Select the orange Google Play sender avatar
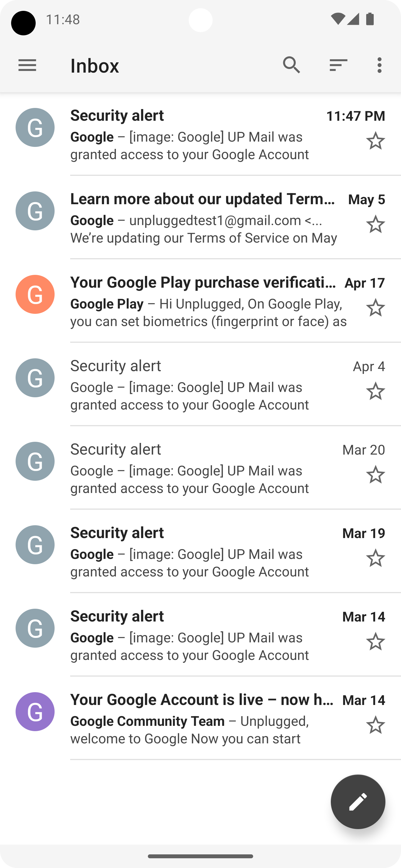Image resolution: width=401 pixels, height=868 pixels. (x=35, y=295)
